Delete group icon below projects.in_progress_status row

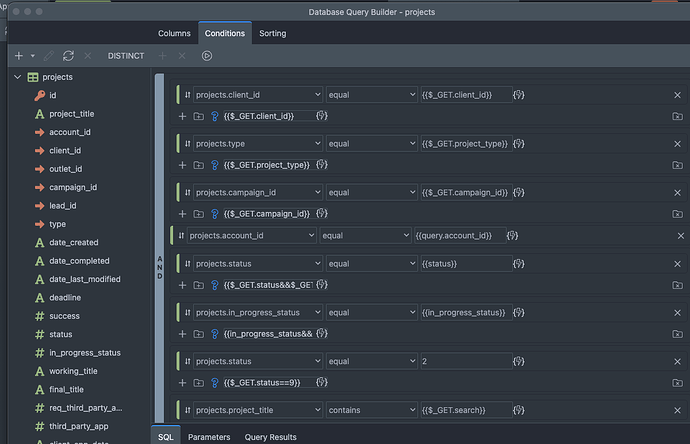point(677,334)
